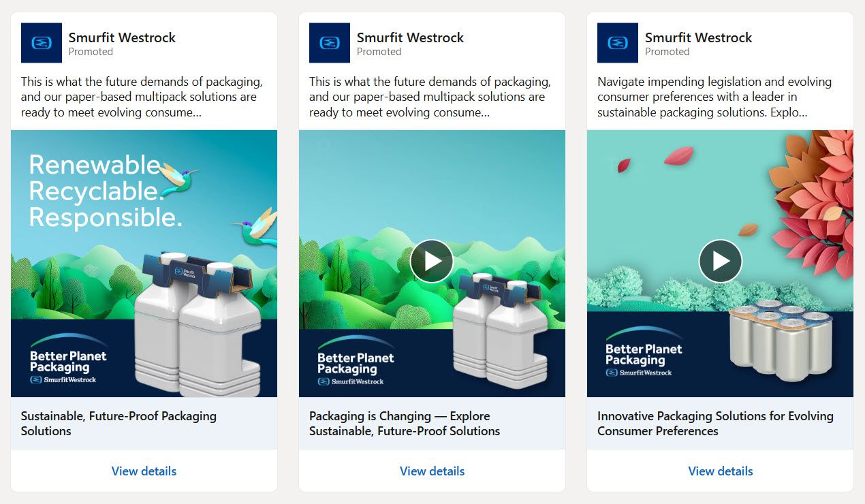
Task: Open headline Packaging is Changing — Explore Sustainable
Action: point(405,423)
